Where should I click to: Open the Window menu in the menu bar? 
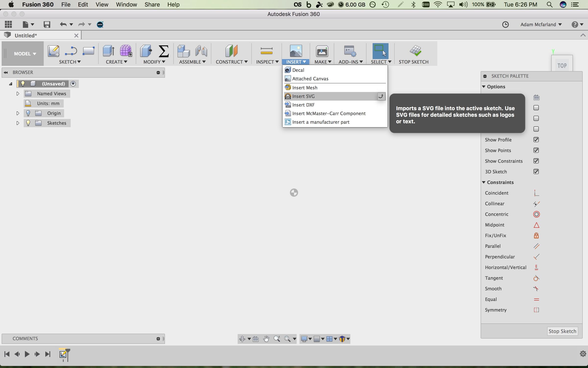pyautogui.click(x=126, y=4)
